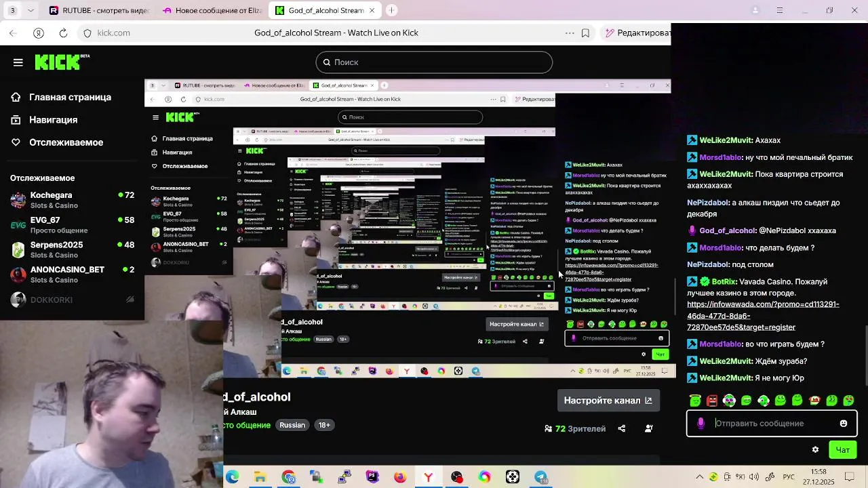Focus the Поиск search field
This screenshot has height=488, width=868.
coord(434,62)
